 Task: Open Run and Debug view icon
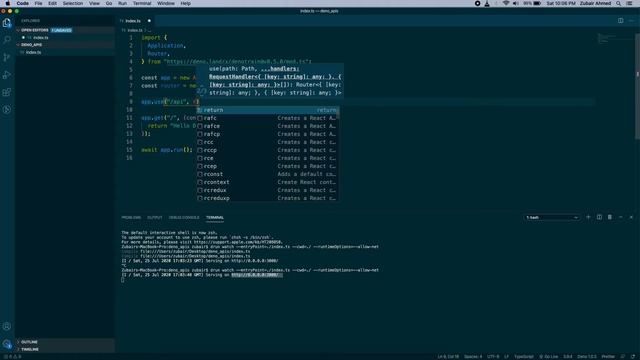[7, 75]
